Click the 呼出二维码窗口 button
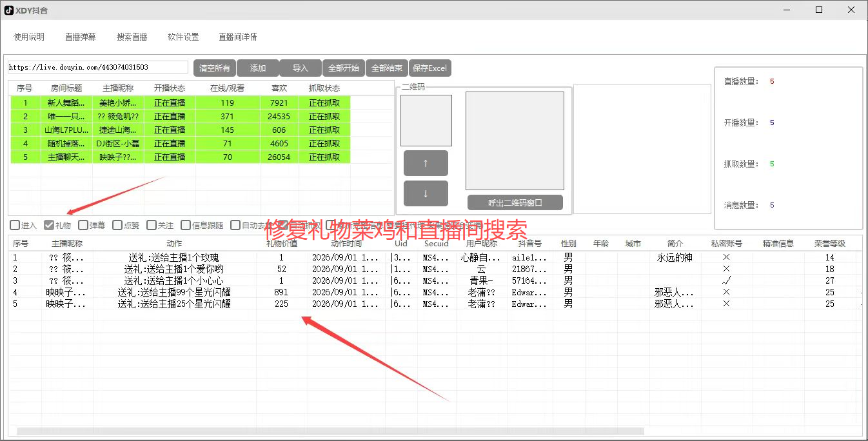 click(x=515, y=202)
